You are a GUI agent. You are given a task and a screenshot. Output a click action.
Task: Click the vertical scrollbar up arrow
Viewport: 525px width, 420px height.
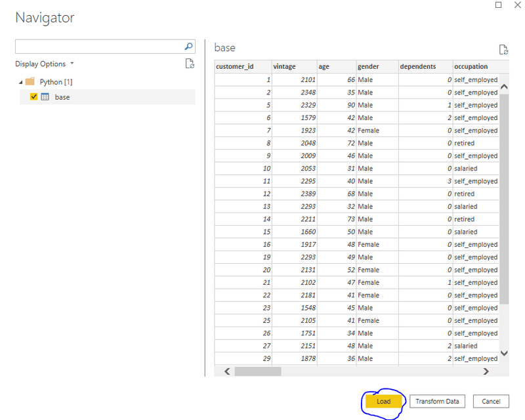(x=504, y=87)
